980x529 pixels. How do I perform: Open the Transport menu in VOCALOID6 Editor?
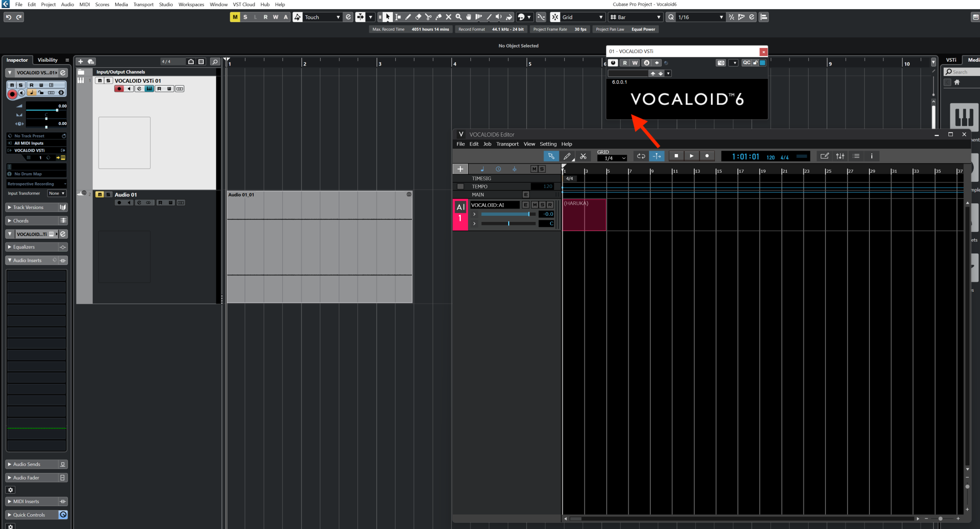[x=507, y=144]
